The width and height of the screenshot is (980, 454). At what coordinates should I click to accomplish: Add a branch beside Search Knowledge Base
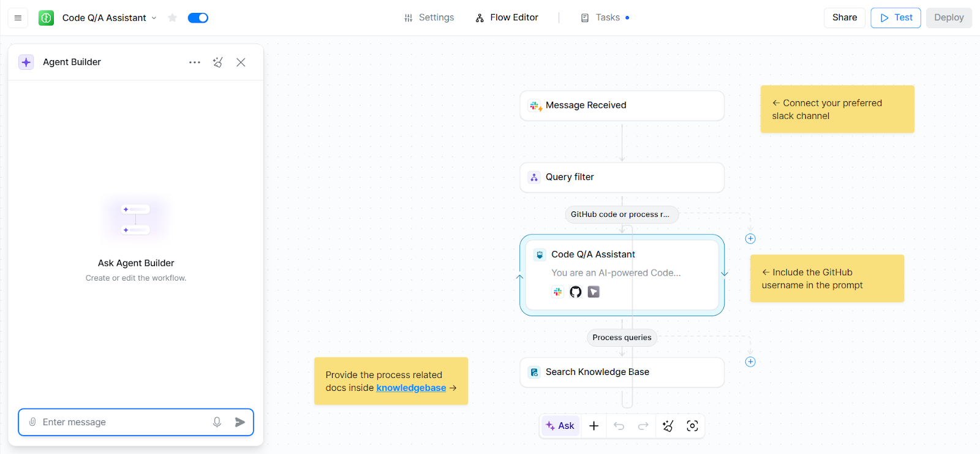tap(750, 361)
